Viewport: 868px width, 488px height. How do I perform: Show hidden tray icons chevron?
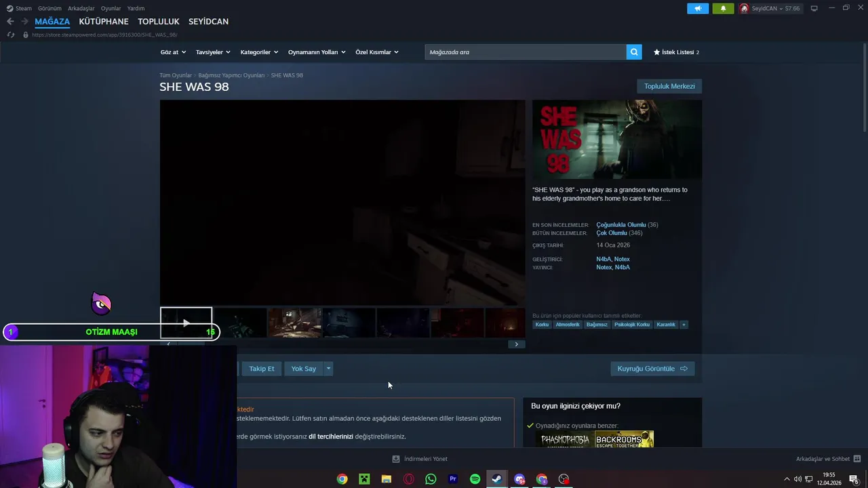[x=787, y=479]
